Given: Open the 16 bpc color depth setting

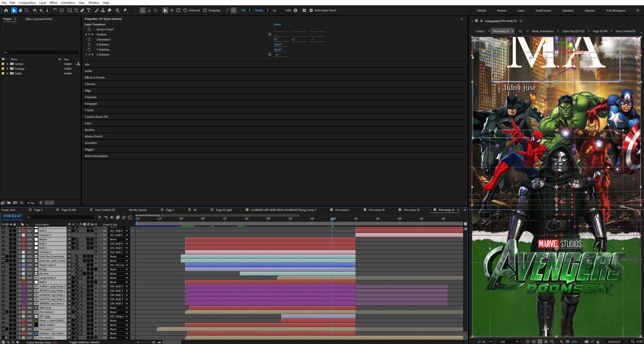Looking at the screenshot, I should tap(31, 203).
